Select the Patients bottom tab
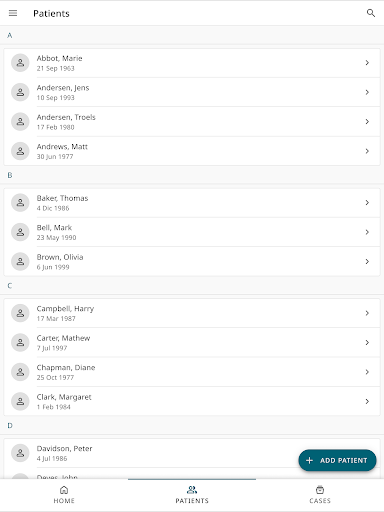The height and width of the screenshot is (512, 384). pos(192,495)
